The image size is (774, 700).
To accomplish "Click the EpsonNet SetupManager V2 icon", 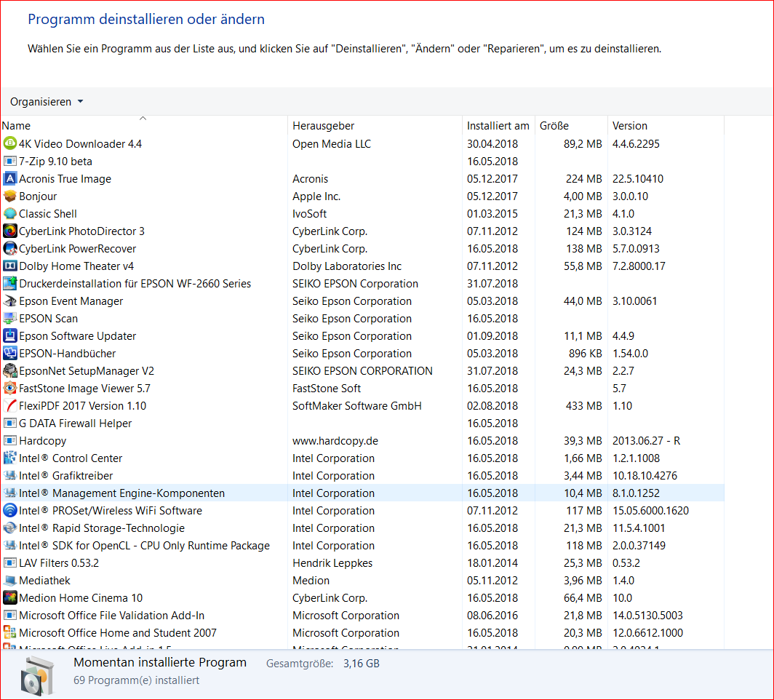I will click(x=10, y=370).
